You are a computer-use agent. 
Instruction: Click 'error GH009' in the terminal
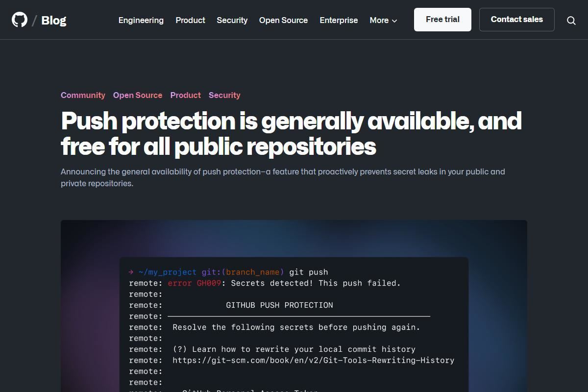[x=195, y=283]
